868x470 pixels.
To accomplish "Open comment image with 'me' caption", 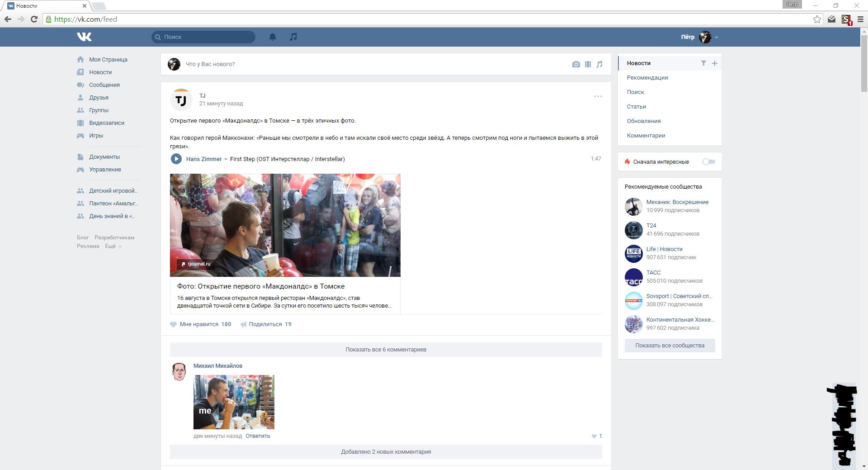I will [x=234, y=402].
